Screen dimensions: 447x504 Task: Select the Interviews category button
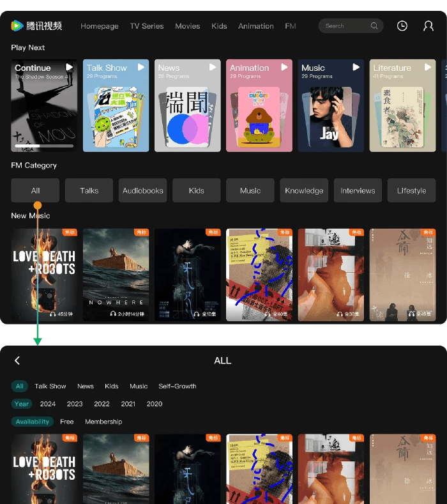point(358,190)
